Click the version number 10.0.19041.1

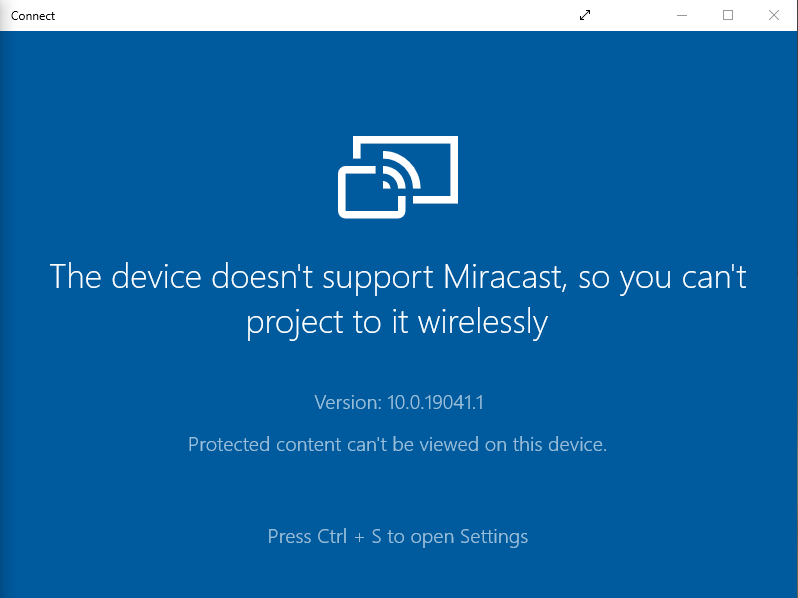(x=435, y=403)
